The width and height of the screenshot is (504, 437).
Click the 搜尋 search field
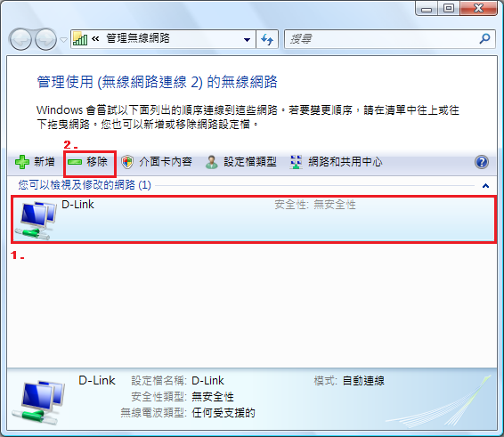383,39
